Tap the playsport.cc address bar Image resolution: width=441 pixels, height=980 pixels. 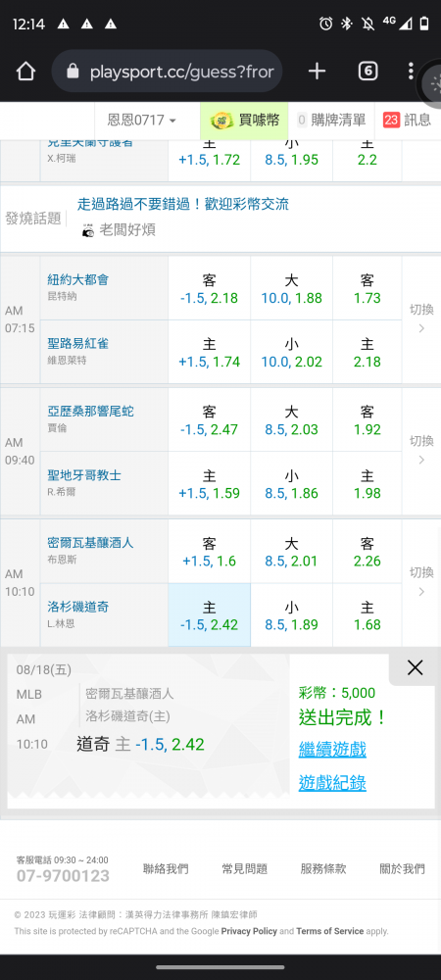[168, 72]
